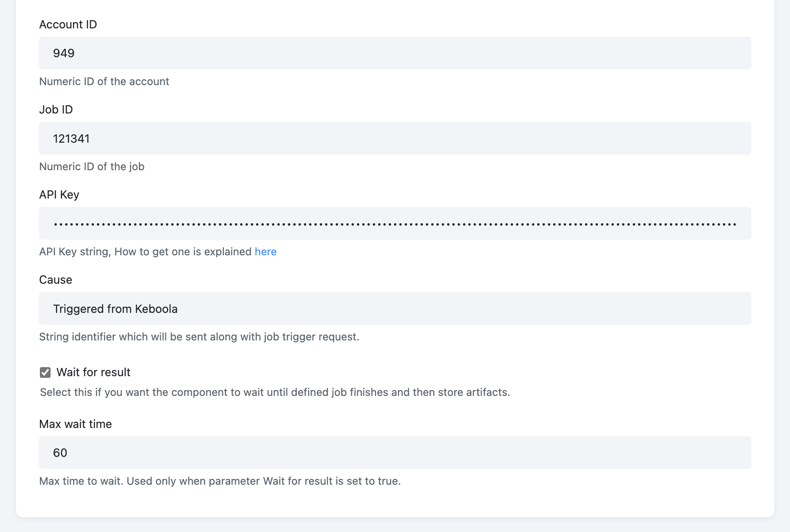Uncheck the Wait for result checkbox

pos(45,372)
